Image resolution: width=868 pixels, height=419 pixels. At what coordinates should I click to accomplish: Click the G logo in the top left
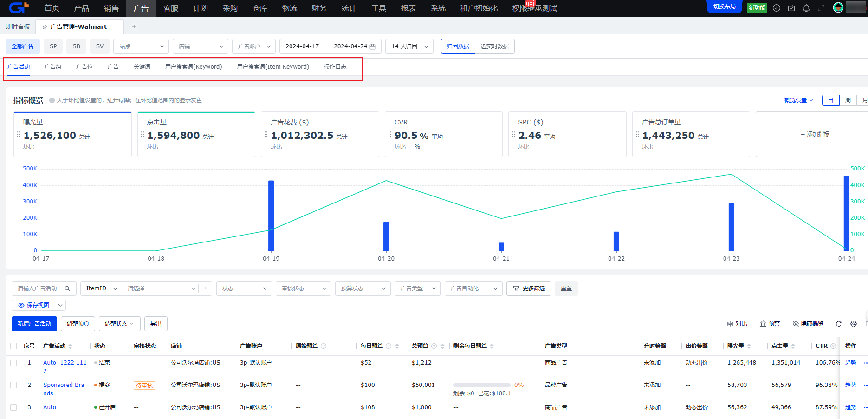point(19,8)
